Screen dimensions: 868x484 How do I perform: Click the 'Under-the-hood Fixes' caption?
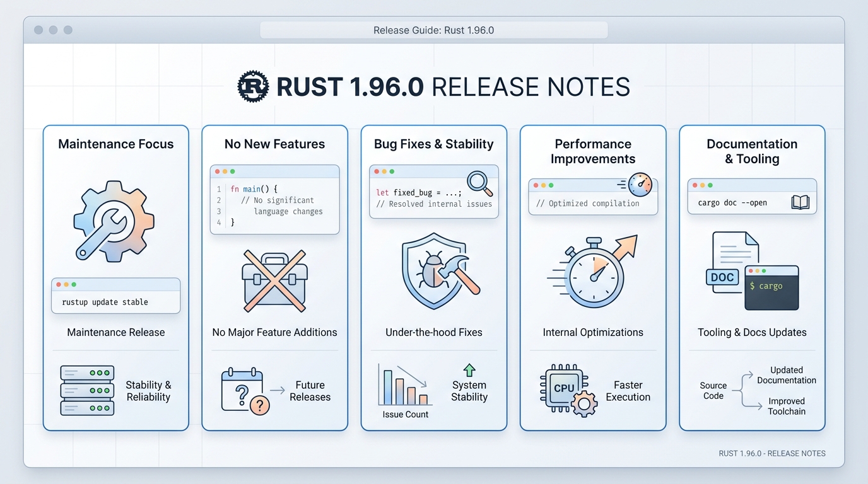pyautogui.click(x=434, y=332)
